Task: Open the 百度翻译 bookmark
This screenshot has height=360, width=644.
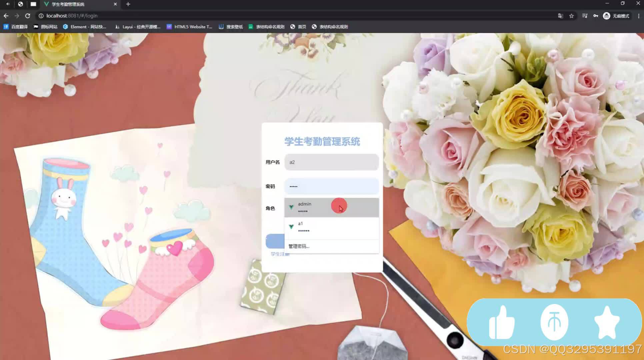Action: pyautogui.click(x=15, y=27)
